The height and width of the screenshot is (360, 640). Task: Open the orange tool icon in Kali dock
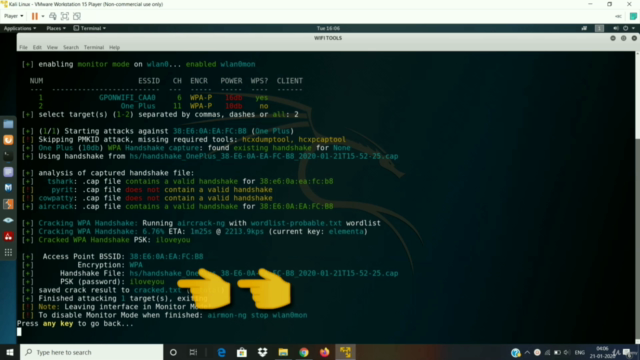8,204
